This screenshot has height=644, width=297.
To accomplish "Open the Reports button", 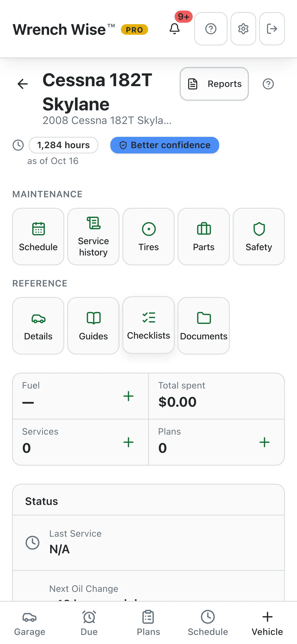I will 214,84.
